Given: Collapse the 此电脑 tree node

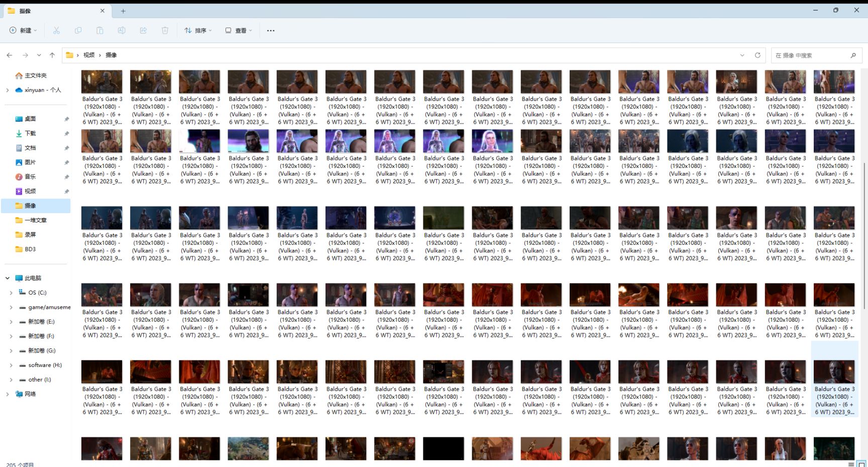Looking at the screenshot, I should click(x=7, y=278).
